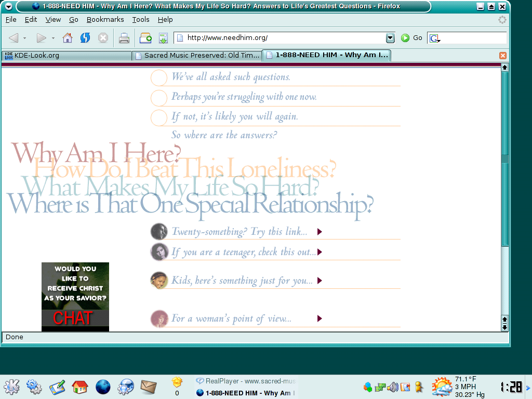
Task: Open the colored cubes tray icon
Action: point(367,387)
